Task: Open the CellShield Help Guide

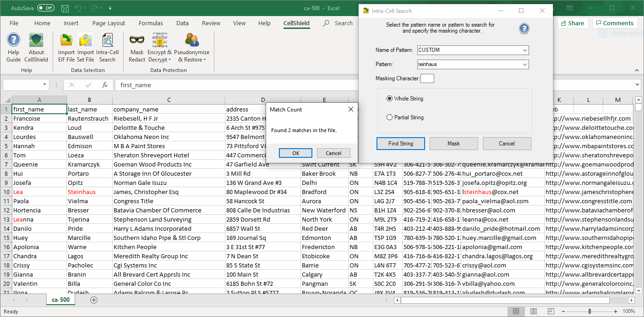Action: (x=13, y=47)
